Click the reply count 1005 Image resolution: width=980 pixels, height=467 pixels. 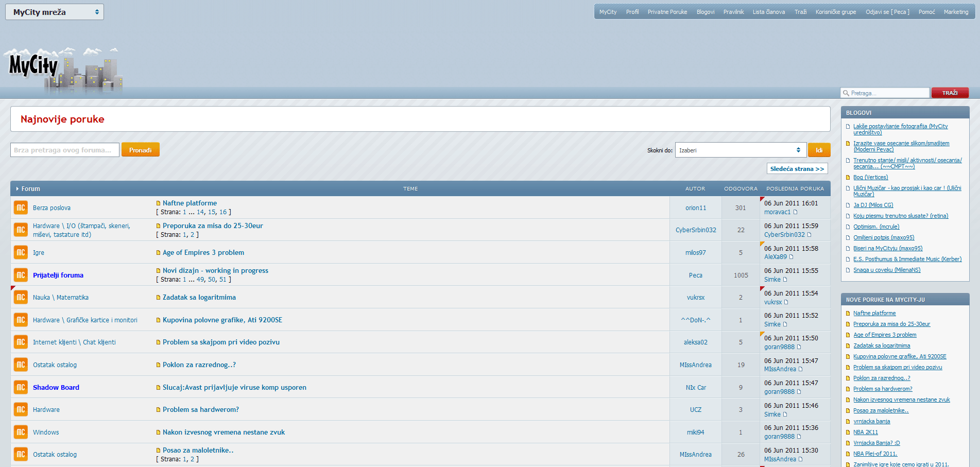coord(741,275)
